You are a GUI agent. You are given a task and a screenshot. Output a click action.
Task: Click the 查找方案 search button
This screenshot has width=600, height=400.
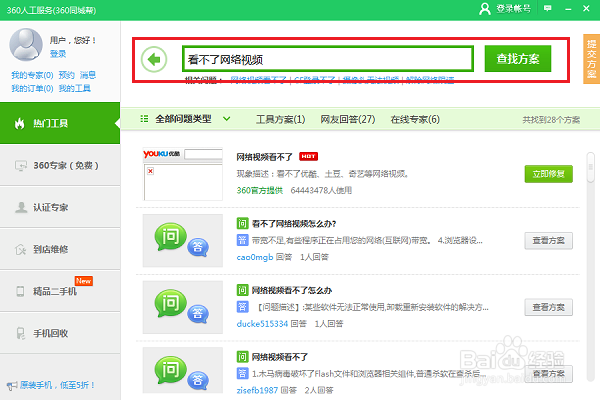tap(518, 59)
